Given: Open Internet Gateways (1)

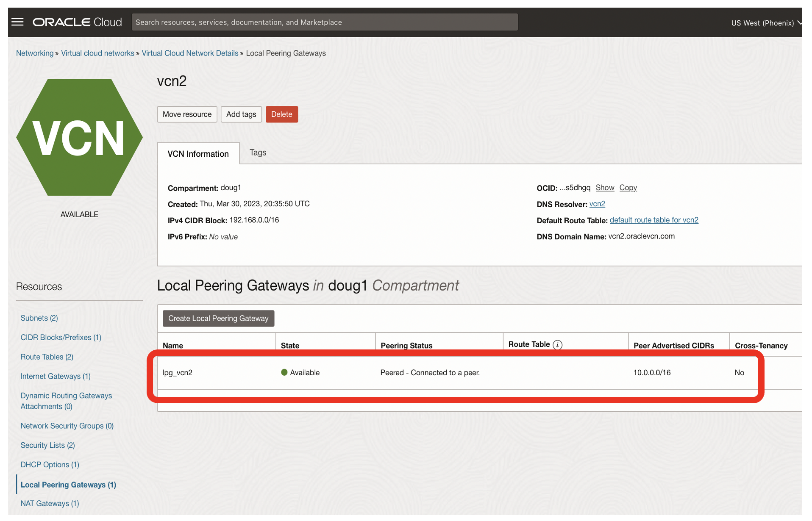Looking at the screenshot, I should (56, 377).
